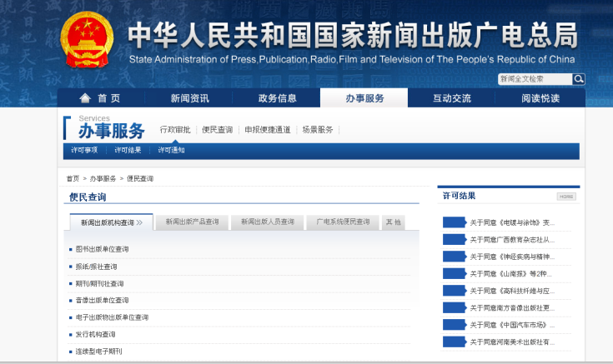
Task: Go to 便民查询 in the breadcrumb
Action: click(140, 178)
